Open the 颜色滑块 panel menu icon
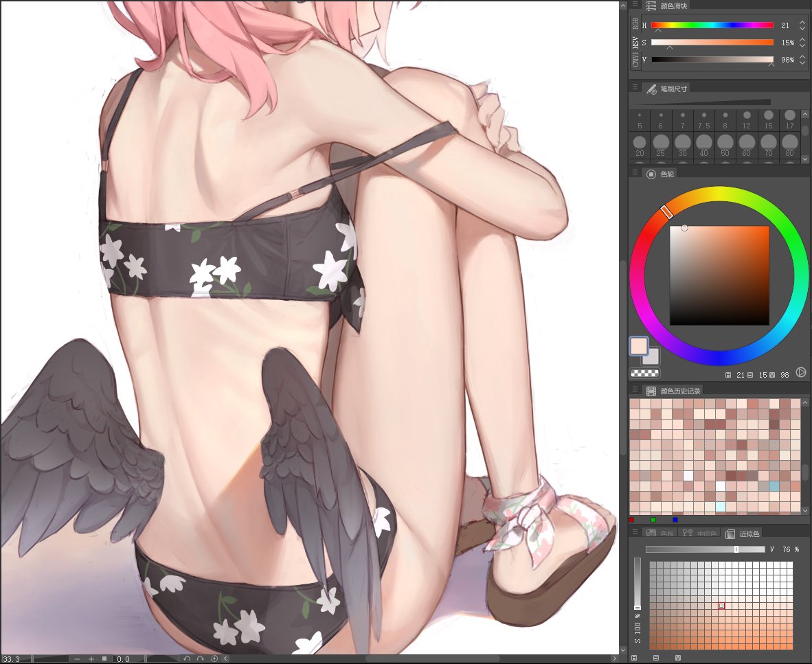 tap(635, 5)
